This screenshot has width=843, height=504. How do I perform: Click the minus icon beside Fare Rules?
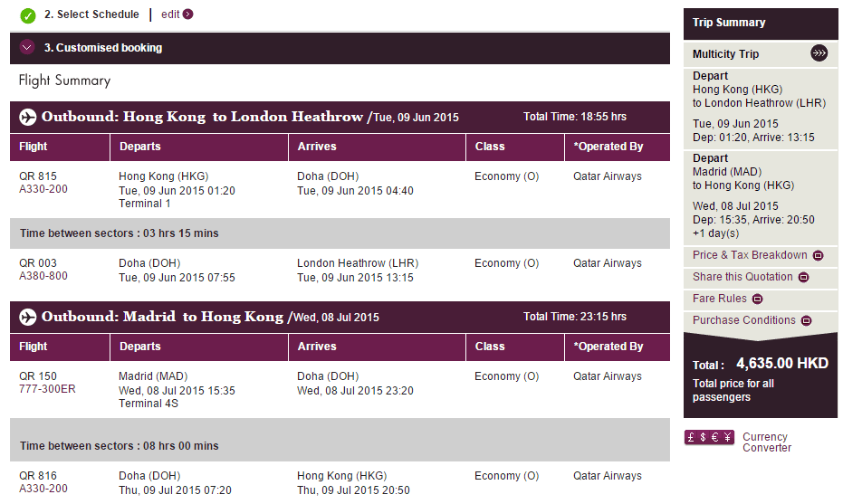click(758, 299)
